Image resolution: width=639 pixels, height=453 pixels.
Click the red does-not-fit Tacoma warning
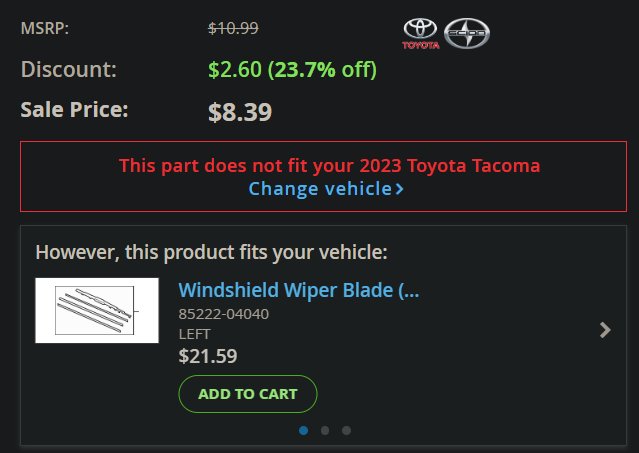(x=329, y=166)
